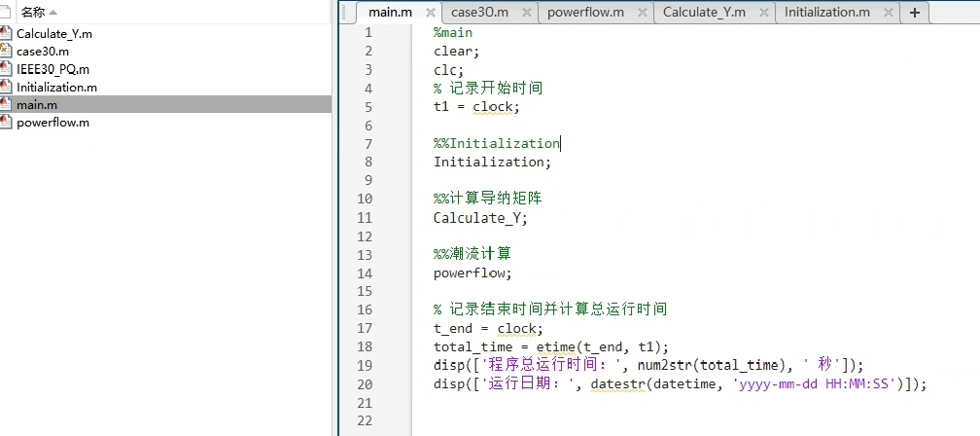This screenshot has height=436, width=980.
Task: Select Initialization.m in the file list
Action: pyautogui.click(x=56, y=87)
